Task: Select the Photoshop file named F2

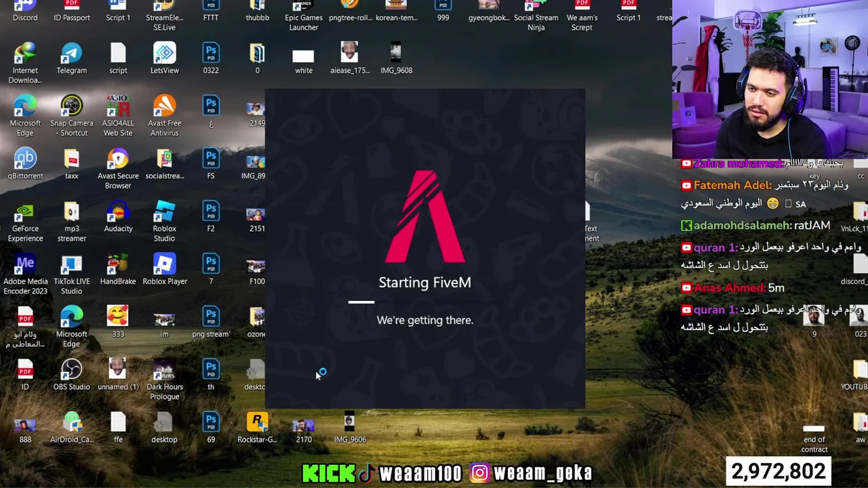Action: point(211,217)
